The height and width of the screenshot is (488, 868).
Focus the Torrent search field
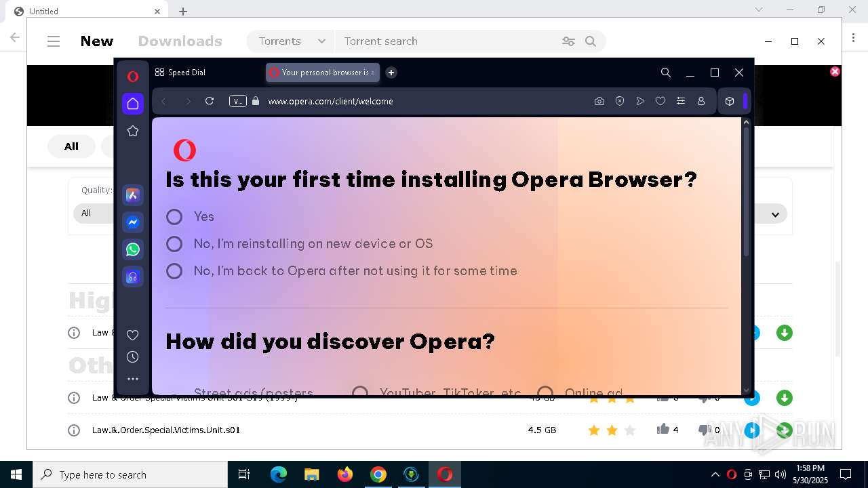click(448, 41)
